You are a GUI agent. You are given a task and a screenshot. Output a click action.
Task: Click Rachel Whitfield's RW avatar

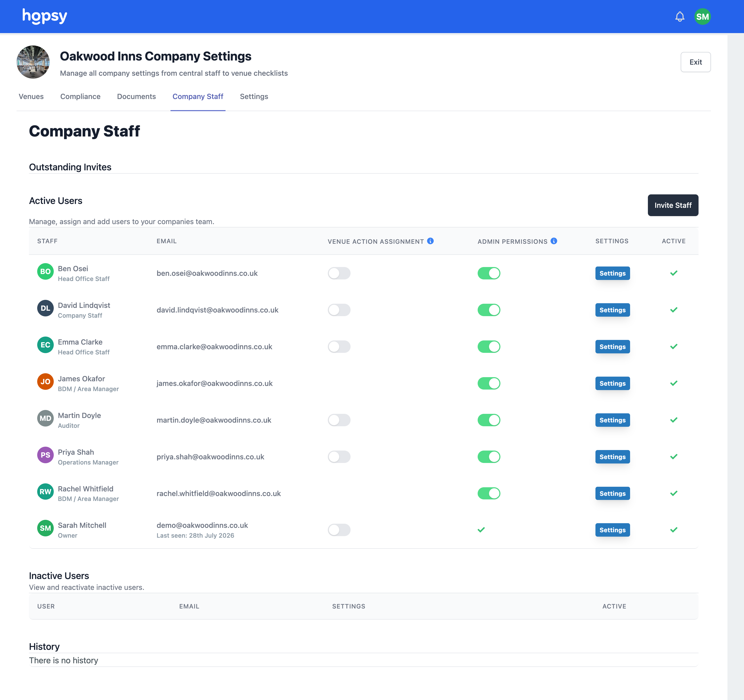(x=45, y=492)
